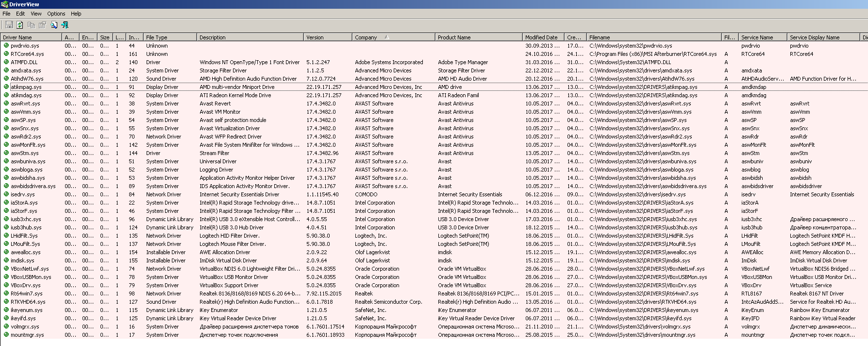Select the atikmpag.sys driver row
Viewport: 868px width, 346px height.
(x=434, y=87)
